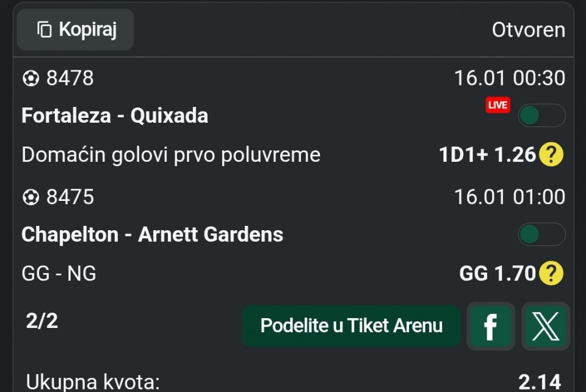Click the Ukupna kvota total odds value 2.14
The image size is (586, 392).
click(539, 382)
